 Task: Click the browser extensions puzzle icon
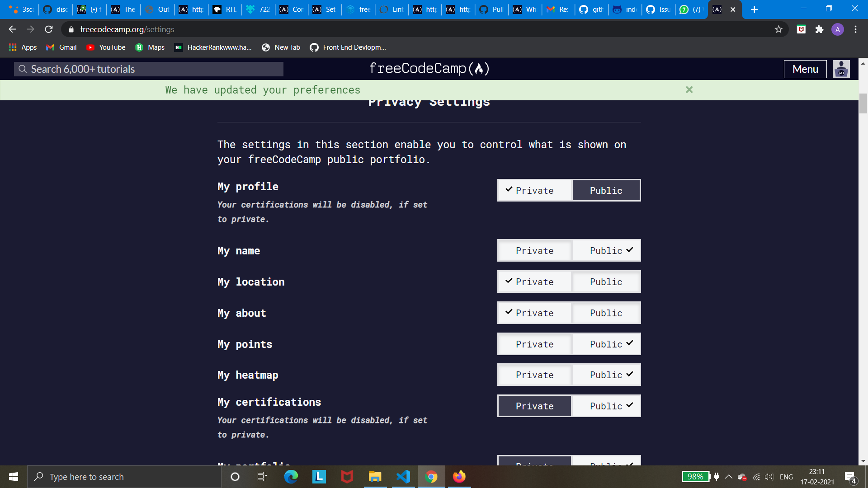pyautogui.click(x=820, y=29)
